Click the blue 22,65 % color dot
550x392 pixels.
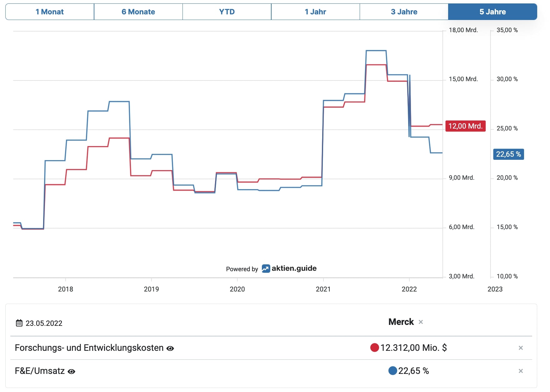click(x=392, y=370)
